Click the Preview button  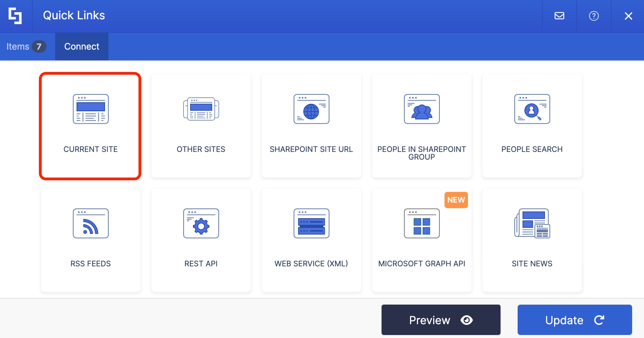[x=441, y=320]
